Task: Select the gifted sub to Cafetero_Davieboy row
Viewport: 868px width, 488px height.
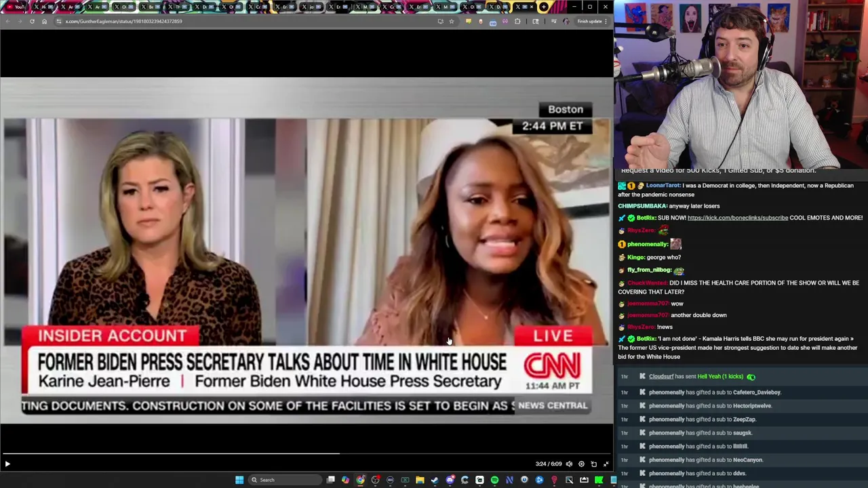Action: tap(741, 392)
